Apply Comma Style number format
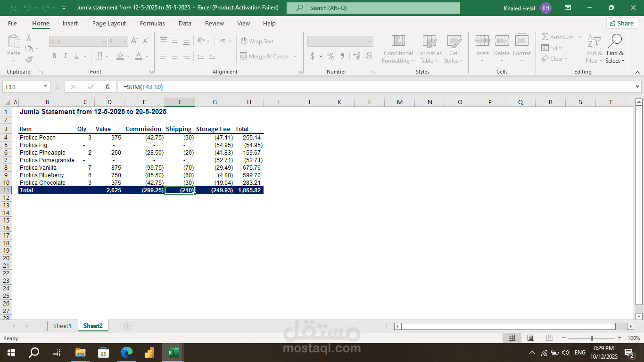 (342, 56)
